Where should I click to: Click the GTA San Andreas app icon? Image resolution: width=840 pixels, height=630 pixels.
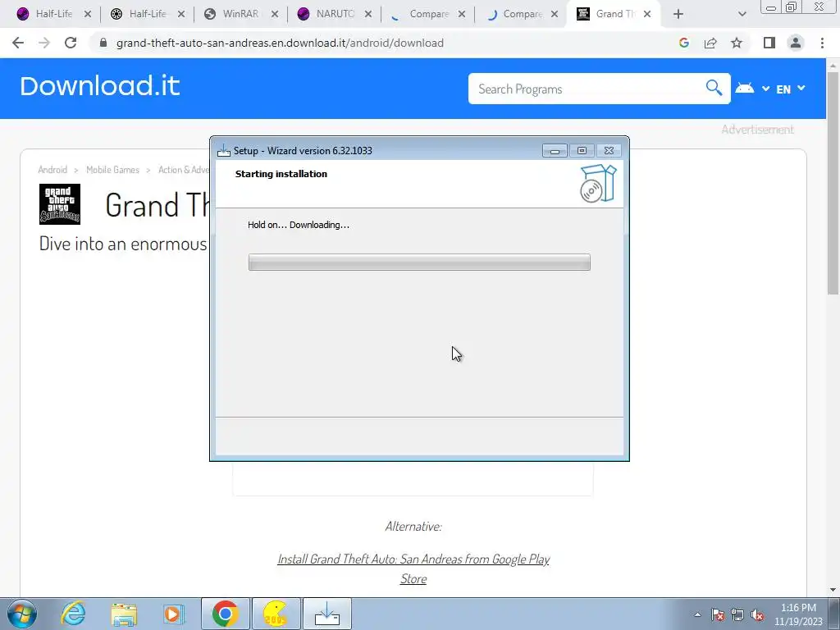click(x=59, y=204)
